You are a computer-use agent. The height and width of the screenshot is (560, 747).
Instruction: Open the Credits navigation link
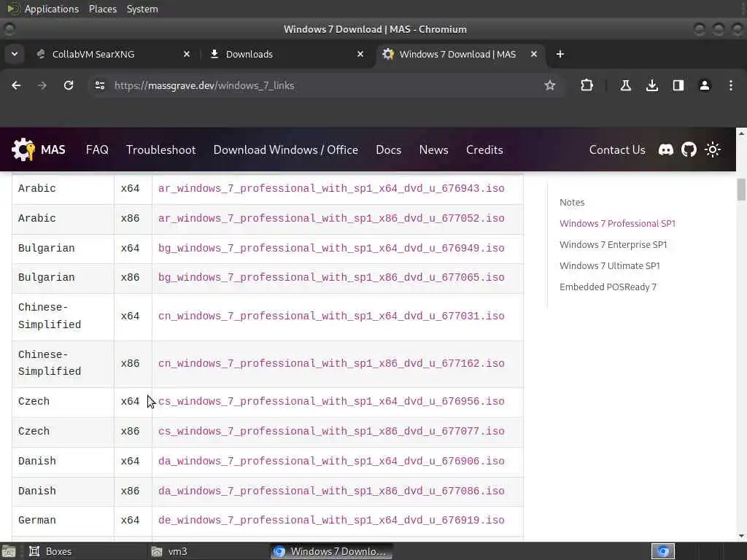[x=484, y=150]
